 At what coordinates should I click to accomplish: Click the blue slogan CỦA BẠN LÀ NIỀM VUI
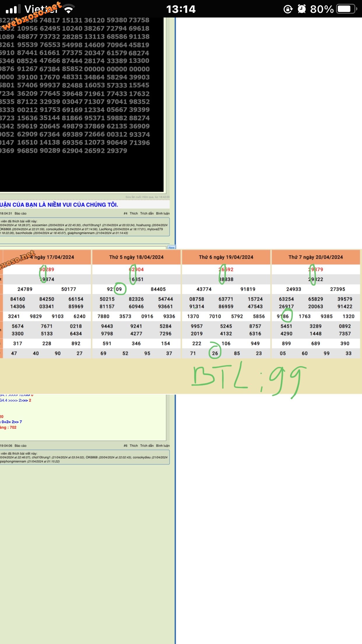(59, 205)
